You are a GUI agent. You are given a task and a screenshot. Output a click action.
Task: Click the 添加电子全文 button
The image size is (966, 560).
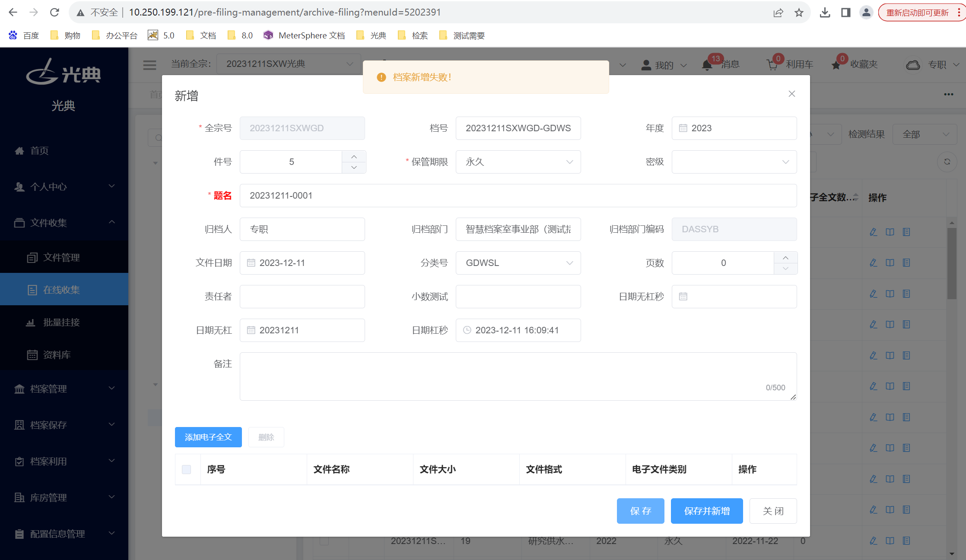(208, 437)
